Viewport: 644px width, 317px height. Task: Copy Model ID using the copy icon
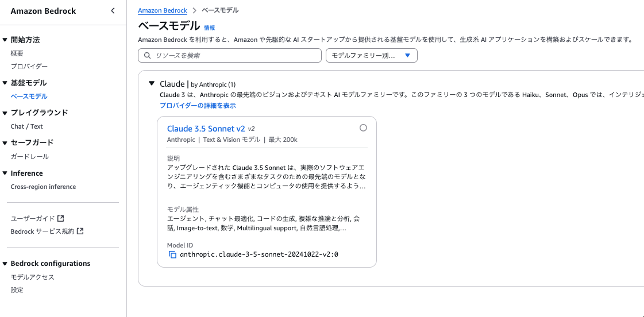[x=172, y=254]
